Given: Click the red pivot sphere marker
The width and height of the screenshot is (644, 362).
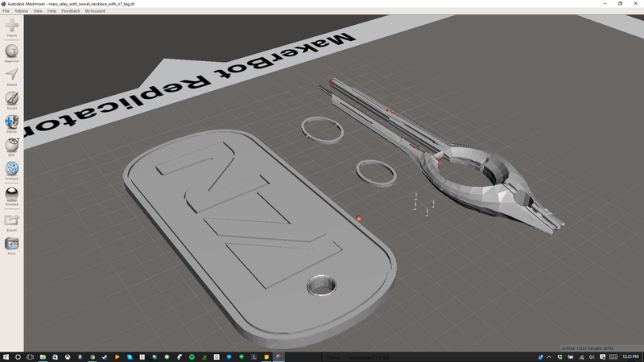Looking at the screenshot, I should (358, 218).
